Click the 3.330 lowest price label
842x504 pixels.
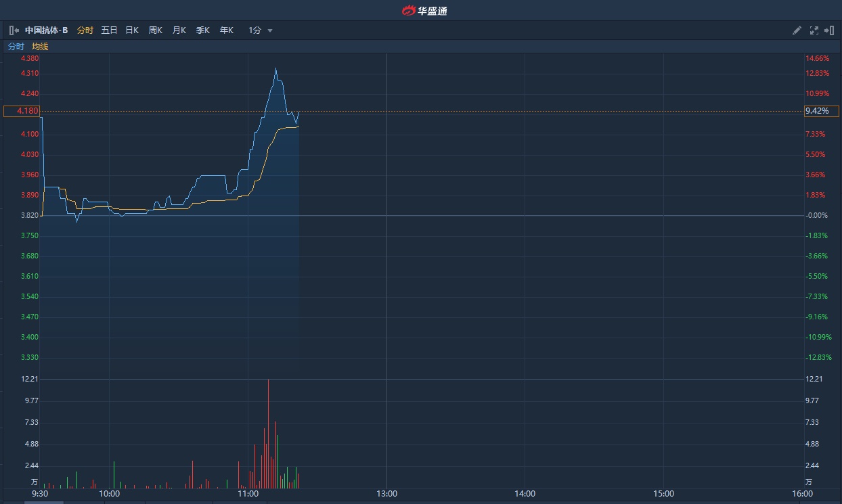[29, 357]
